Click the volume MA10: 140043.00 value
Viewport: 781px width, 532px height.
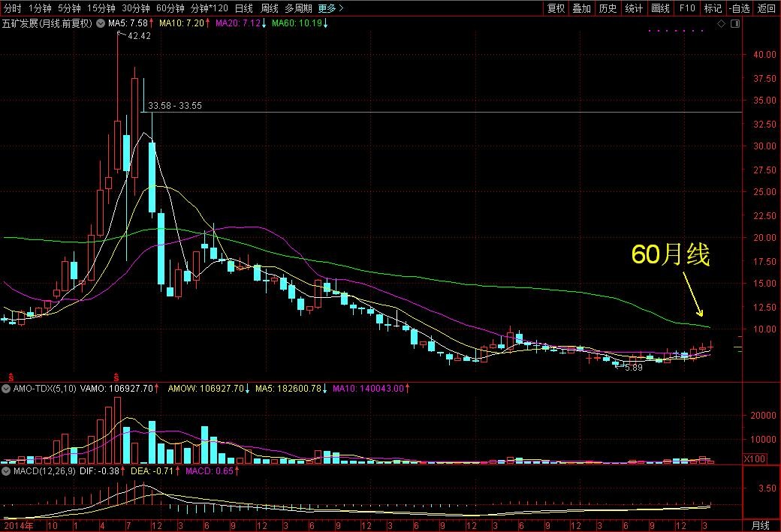370,389
